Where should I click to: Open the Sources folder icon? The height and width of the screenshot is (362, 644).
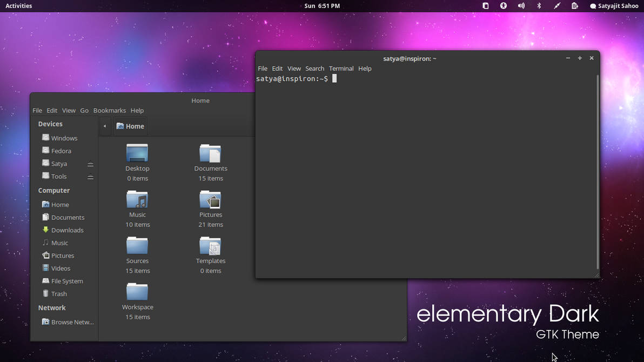tap(137, 245)
